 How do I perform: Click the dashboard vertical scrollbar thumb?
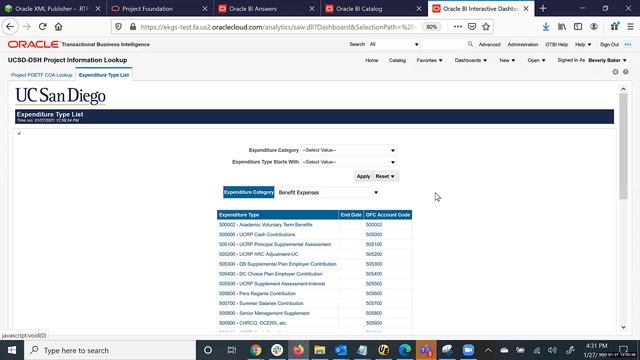(623, 146)
